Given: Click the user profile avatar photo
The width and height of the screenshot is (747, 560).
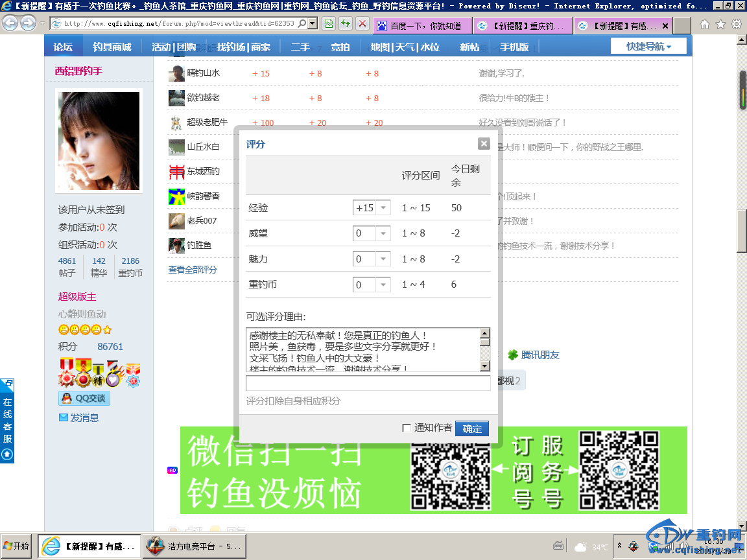Looking at the screenshot, I should click(x=99, y=141).
